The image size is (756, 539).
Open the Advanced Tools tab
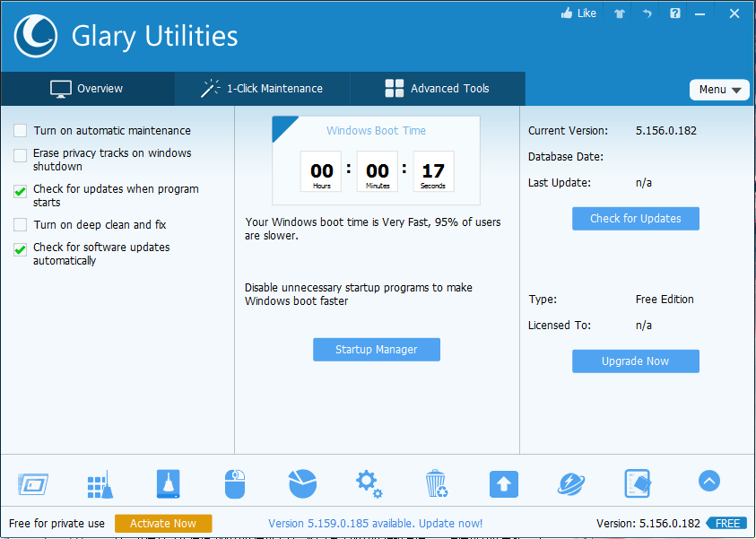[438, 89]
